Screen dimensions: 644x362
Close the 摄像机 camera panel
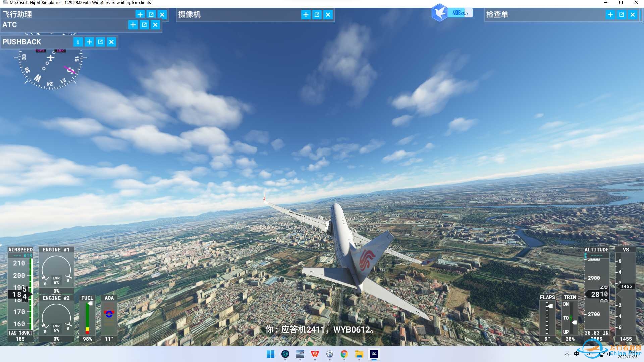328,15
